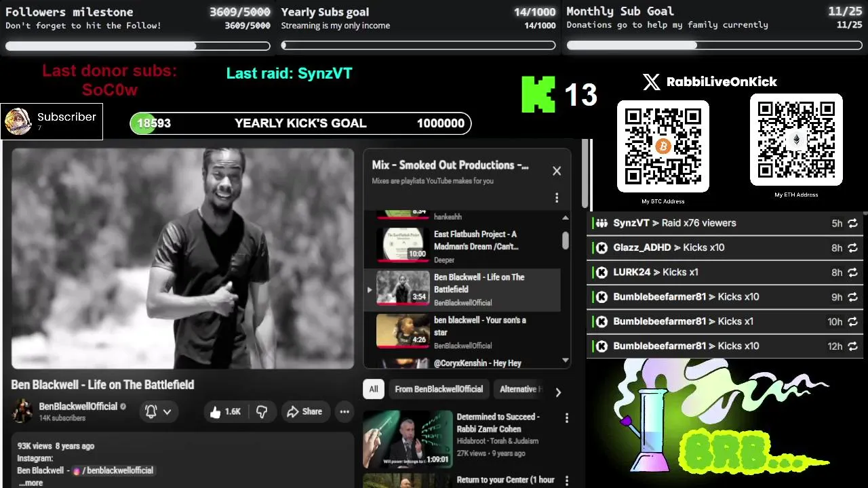Share the Life on The Battlefield video
The image size is (868, 488).
[304, 411]
